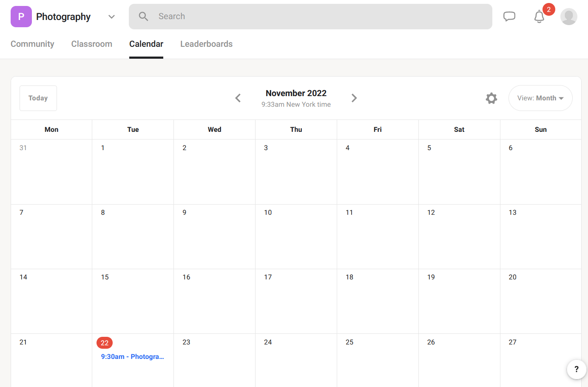Open the chat messages icon
The height and width of the screenshot is (387, 588).
(509, 16)
